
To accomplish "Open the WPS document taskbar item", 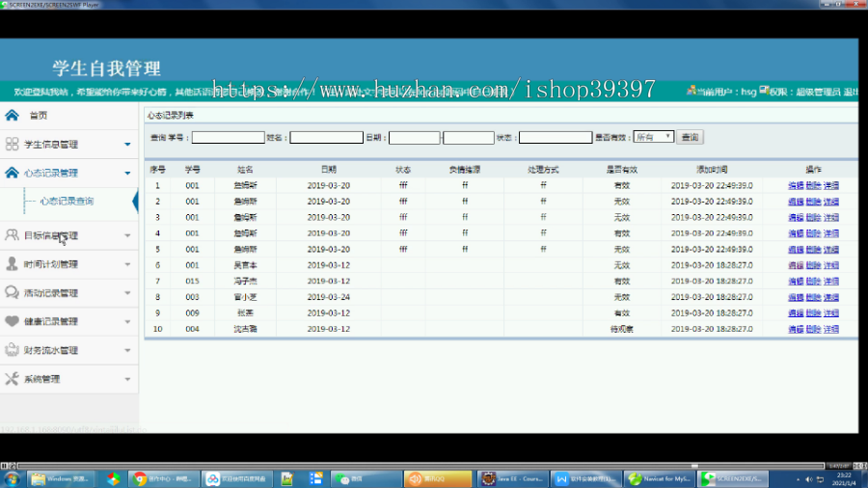I will pyautogui.click(x=586, y=479).
